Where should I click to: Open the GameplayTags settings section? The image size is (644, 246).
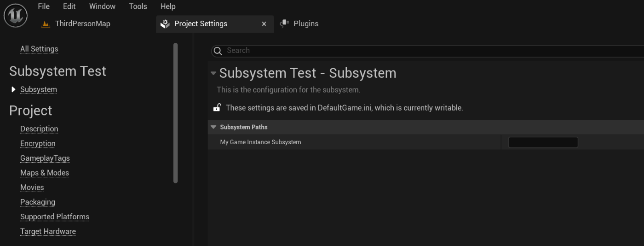[x=45, y=158]
